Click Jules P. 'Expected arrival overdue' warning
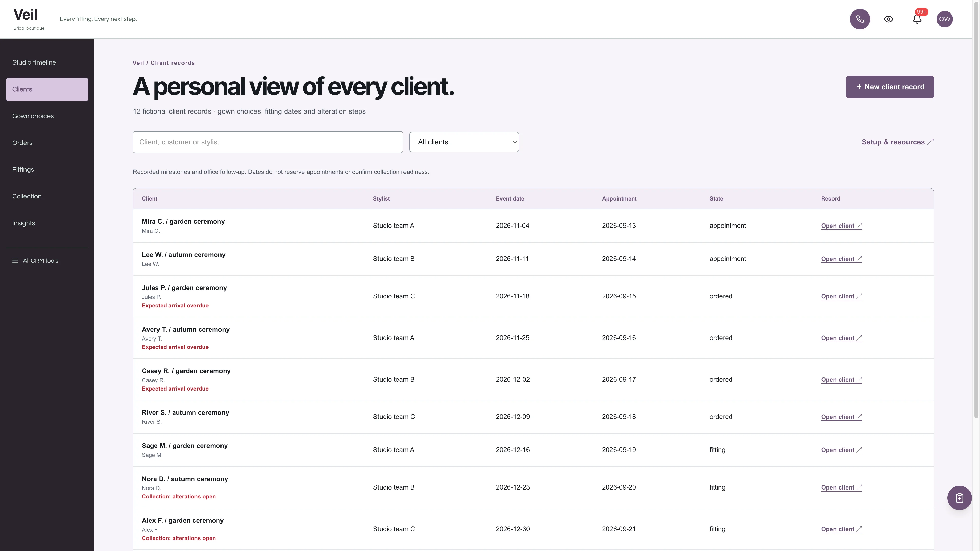980x551 pixels. [175, 305]
